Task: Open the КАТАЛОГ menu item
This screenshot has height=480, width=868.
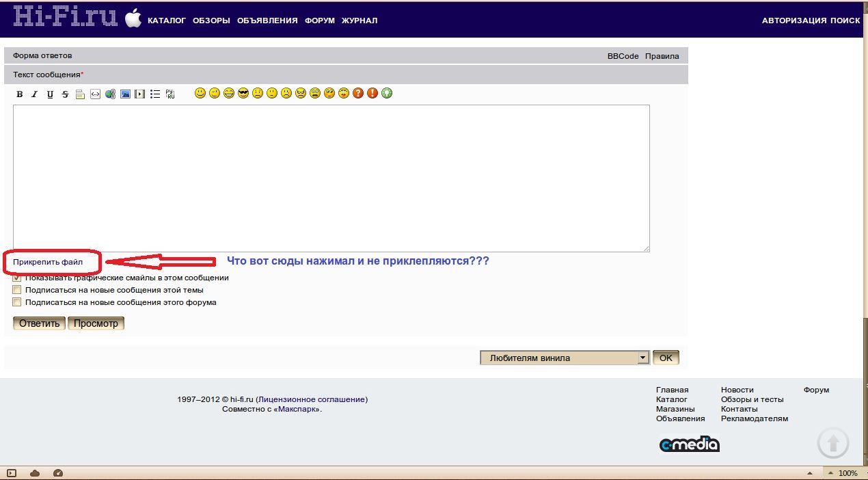Action: pyautogui.click(x=167, y=21)
